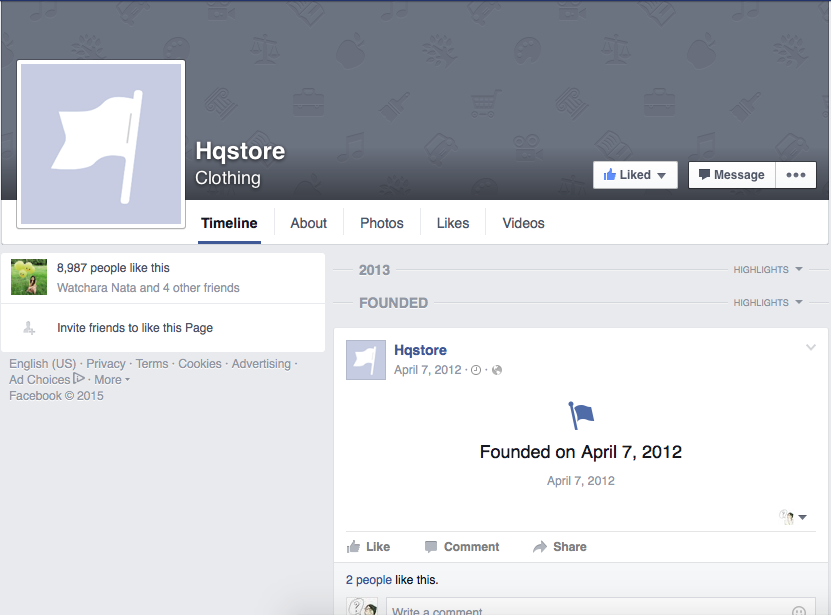
Task: Click the Hqstore page profile picture
Action: pos(101,144)
